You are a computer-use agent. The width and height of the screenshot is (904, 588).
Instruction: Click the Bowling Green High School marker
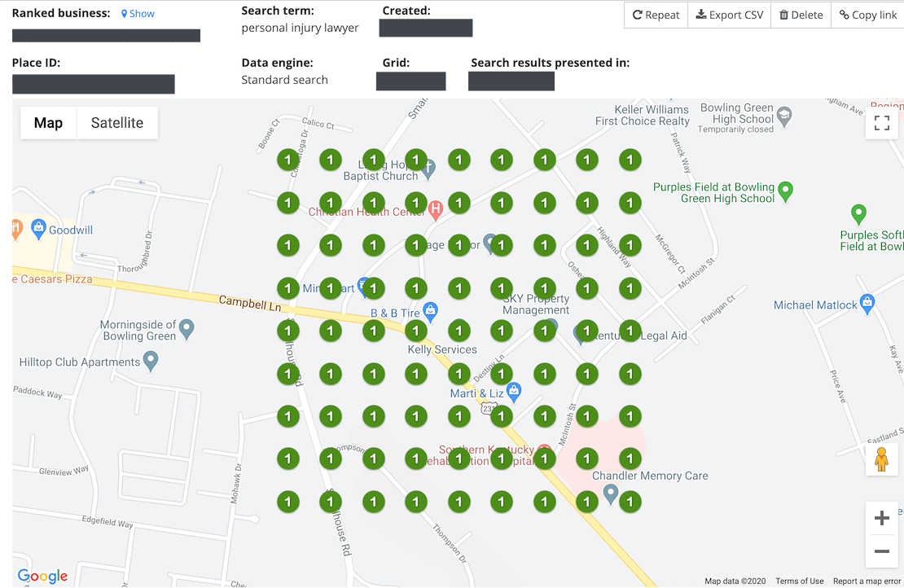[x=784, y=116]
